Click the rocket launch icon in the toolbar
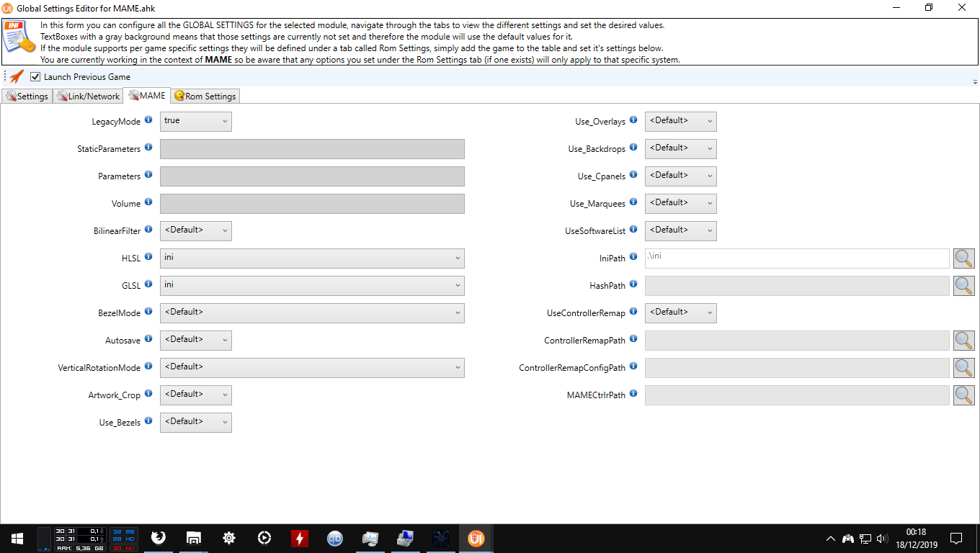Viewport: 980px width, 553px height. tap(17, 76)
